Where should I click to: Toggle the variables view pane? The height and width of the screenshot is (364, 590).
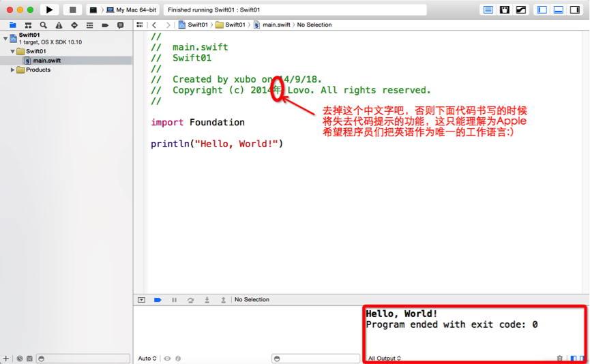(573, 359)
